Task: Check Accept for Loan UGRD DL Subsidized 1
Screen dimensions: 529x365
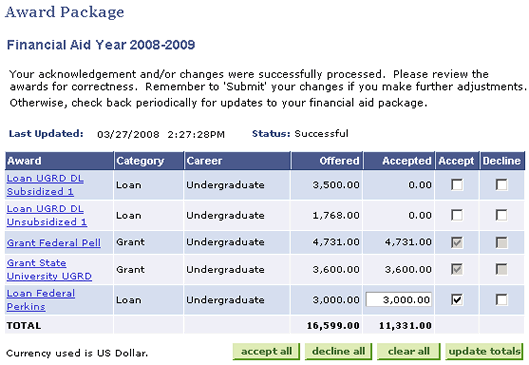Action: coord(457,185)
